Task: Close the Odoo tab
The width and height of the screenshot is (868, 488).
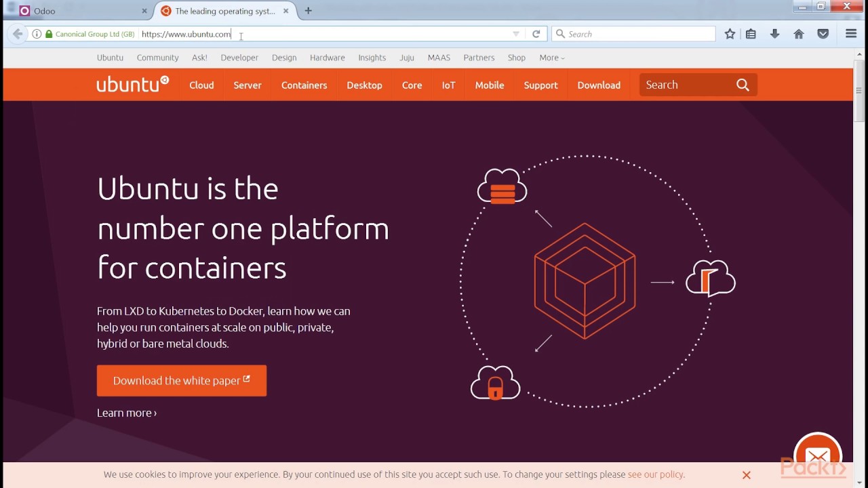Action: click(144, 11)
